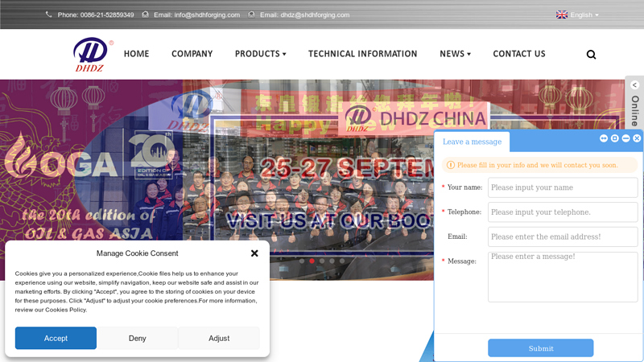The width and height of the screenshot is (644, 362).
Task: Close the Leave a message window
Action: point(637,138)
